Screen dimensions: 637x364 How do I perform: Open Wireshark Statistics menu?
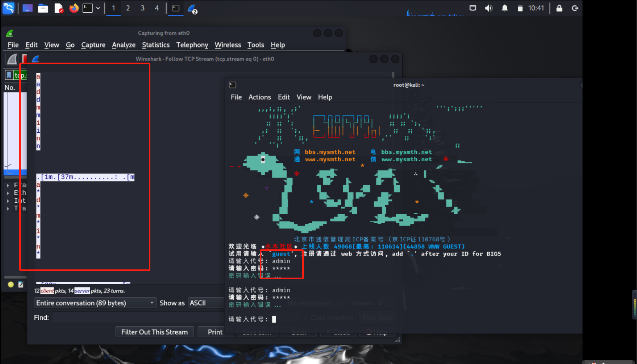click(x=156, y=45)
